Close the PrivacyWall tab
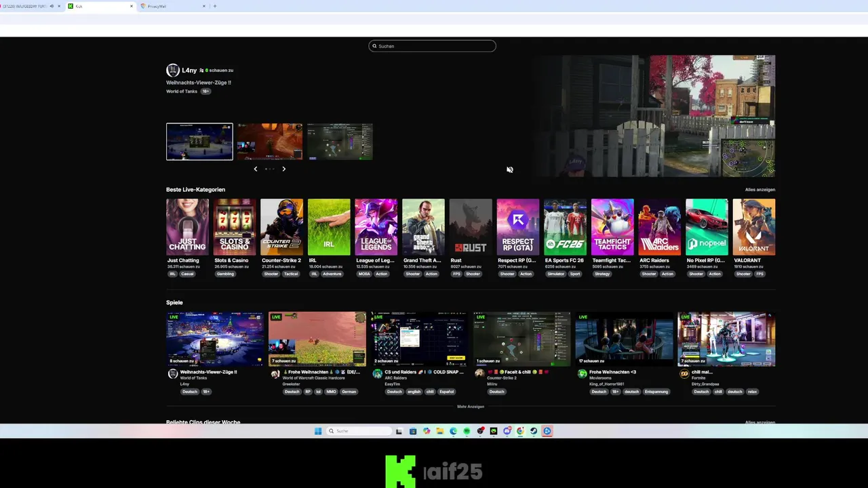 (x=203, y=6)
